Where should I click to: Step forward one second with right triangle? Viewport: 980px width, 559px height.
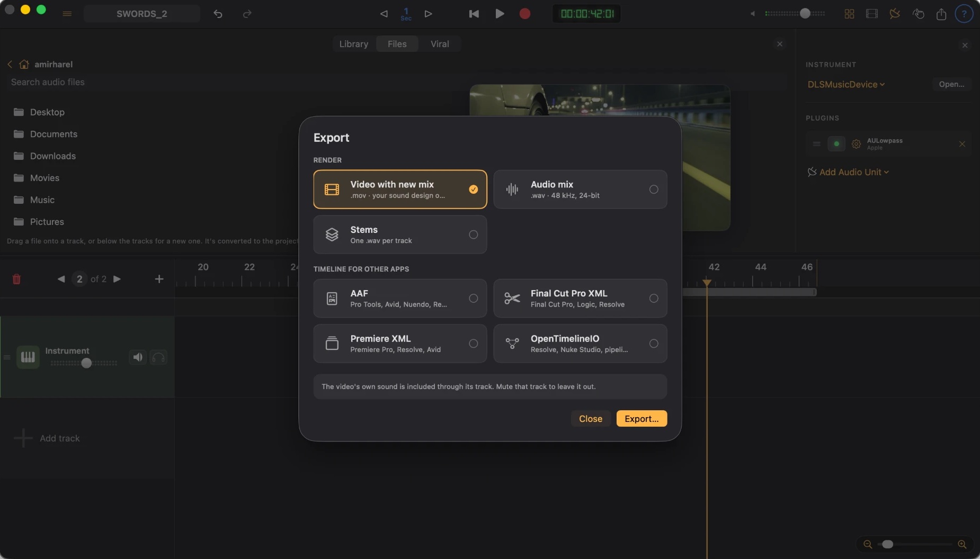point(428,14)
